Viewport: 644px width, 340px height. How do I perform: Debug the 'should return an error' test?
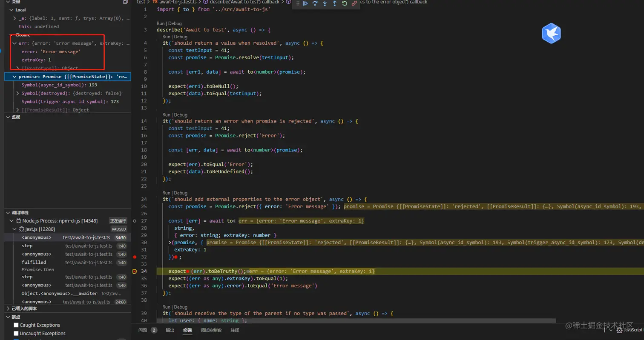181,114
